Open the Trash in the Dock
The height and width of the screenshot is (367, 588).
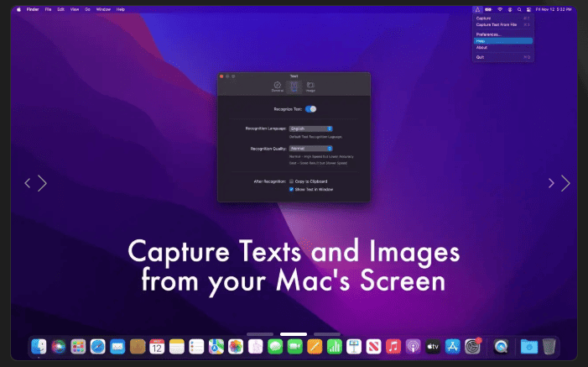point(549,346)
